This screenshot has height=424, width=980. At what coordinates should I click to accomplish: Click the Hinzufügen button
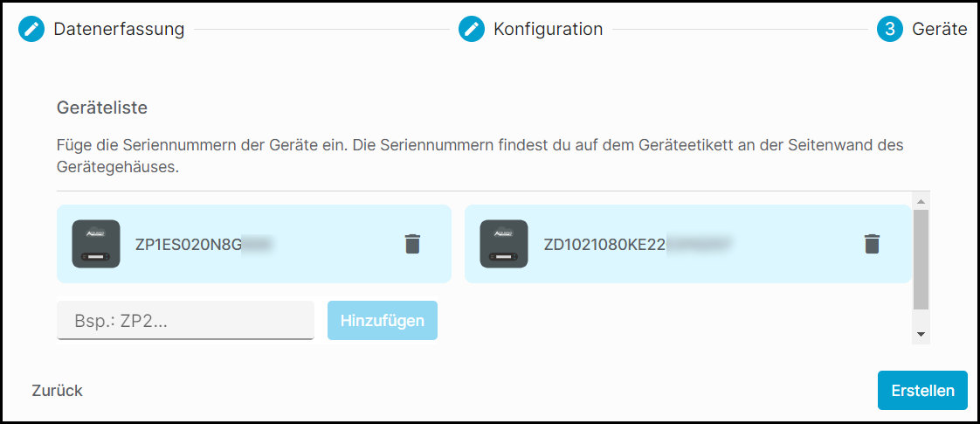coord(383,320)
